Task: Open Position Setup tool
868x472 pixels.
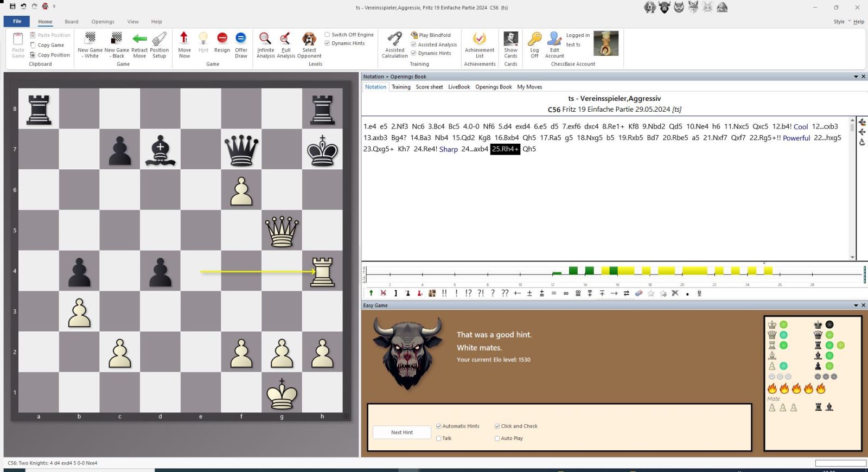Action: pyautogui.click(x=159, y=39)
